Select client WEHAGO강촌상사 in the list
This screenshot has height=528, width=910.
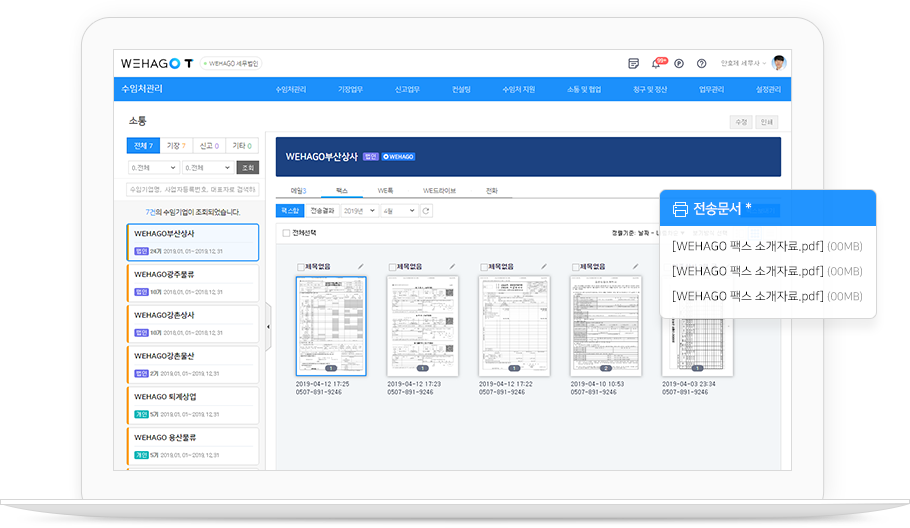tap(193, 324)
